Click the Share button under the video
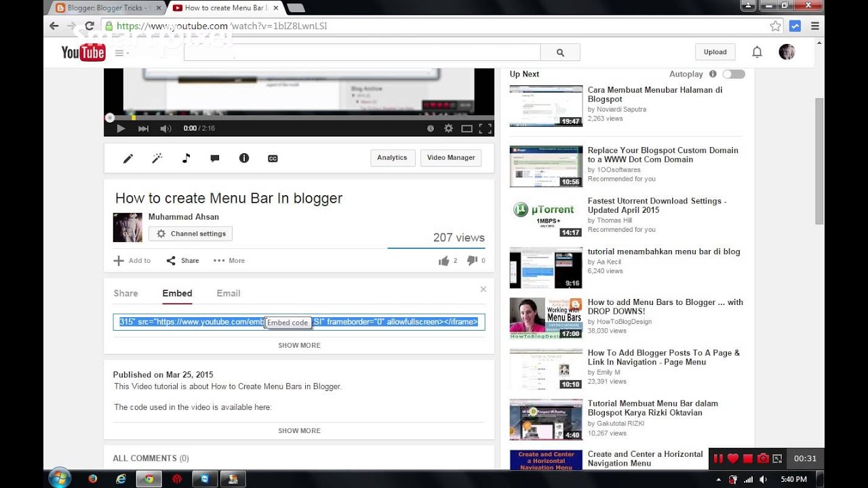The height and width of the screenshot is (488, 868). pos(183,260)
